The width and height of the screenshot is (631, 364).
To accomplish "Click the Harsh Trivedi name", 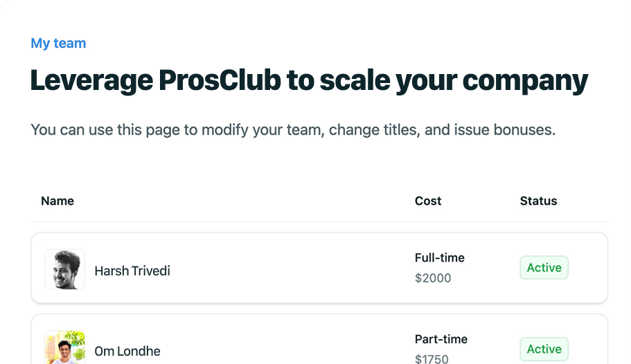I will pos(132,271).
